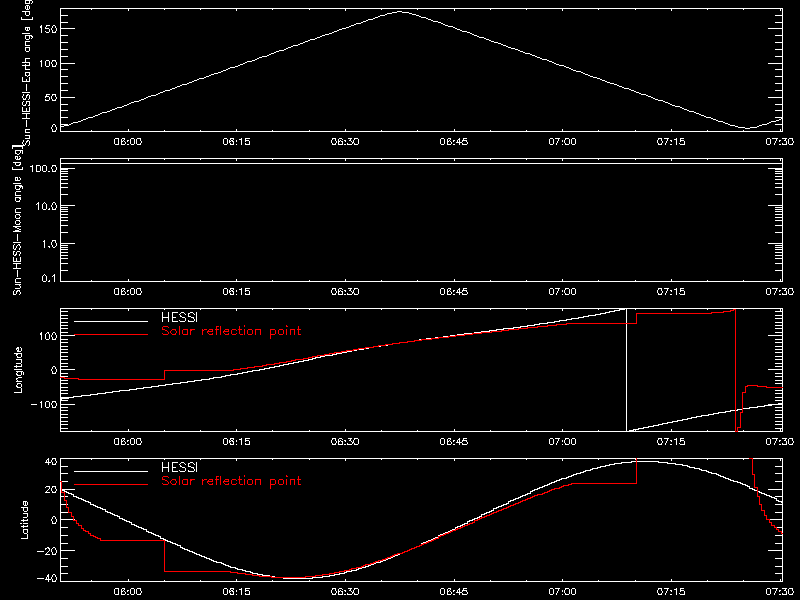Click the 0 tick on Latitude axis
Viewport: 800px width, 600px height.
(54, 520)
